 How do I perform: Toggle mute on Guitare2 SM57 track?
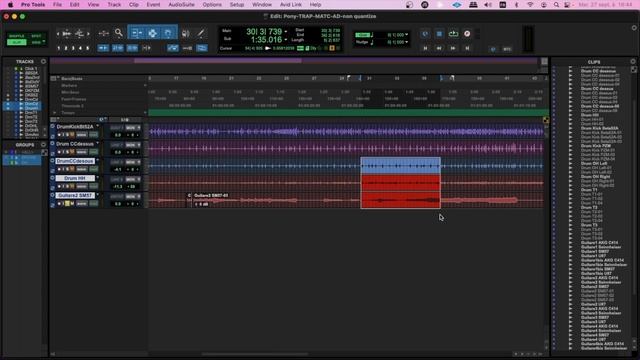[x=72, y=203]
